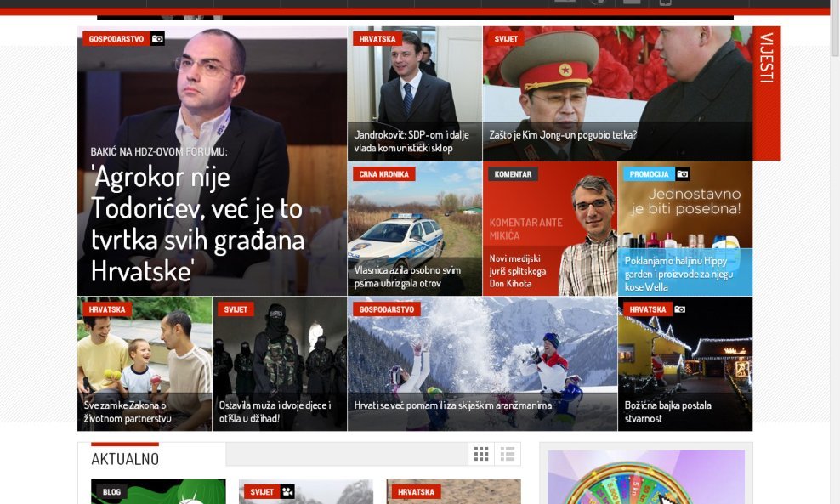Viewport: 840px width, 504px height.
Task: Open the Agrokor headline article
Action: [198, 224]
